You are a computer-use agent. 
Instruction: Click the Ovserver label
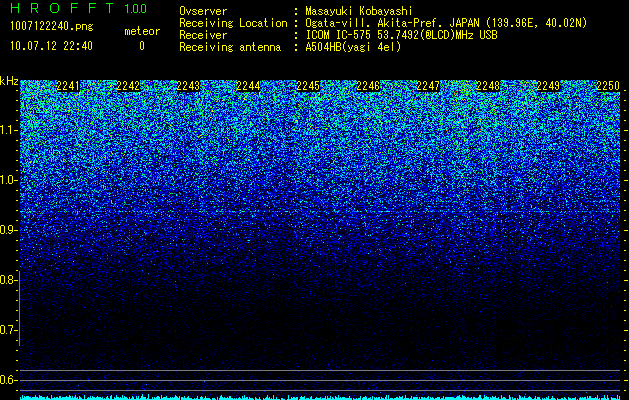pyautogui.click(x=203, y=11)
